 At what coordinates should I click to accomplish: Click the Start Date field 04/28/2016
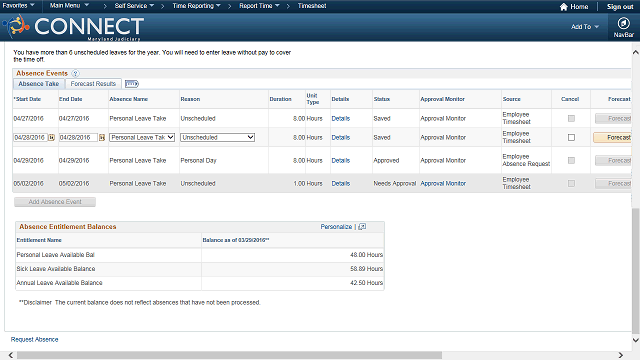tap(31, 138)
